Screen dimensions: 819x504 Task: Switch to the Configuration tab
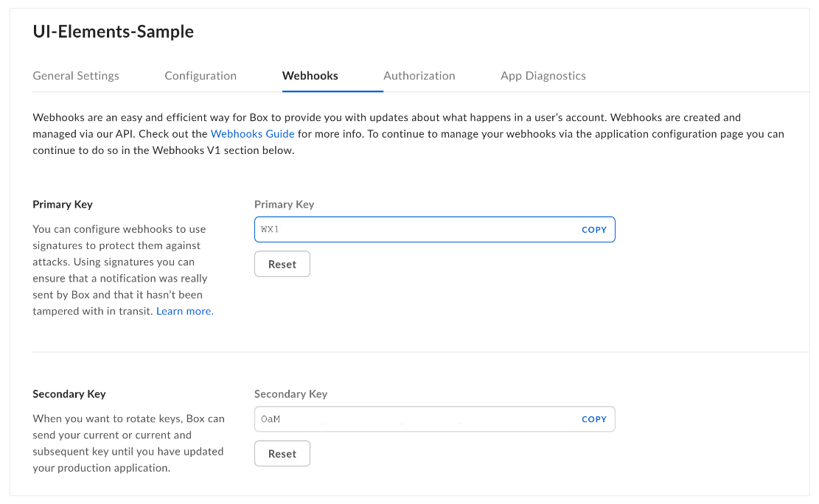pos(201,76)
